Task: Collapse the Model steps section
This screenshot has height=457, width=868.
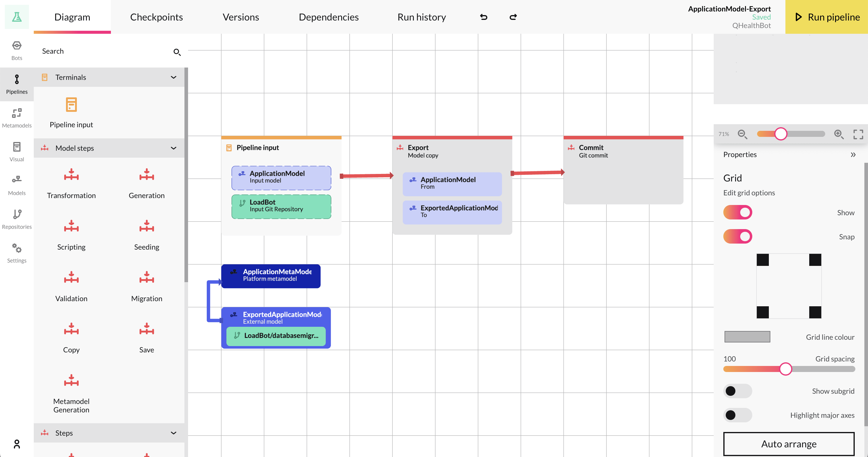Action: click(x=174, y=148)
